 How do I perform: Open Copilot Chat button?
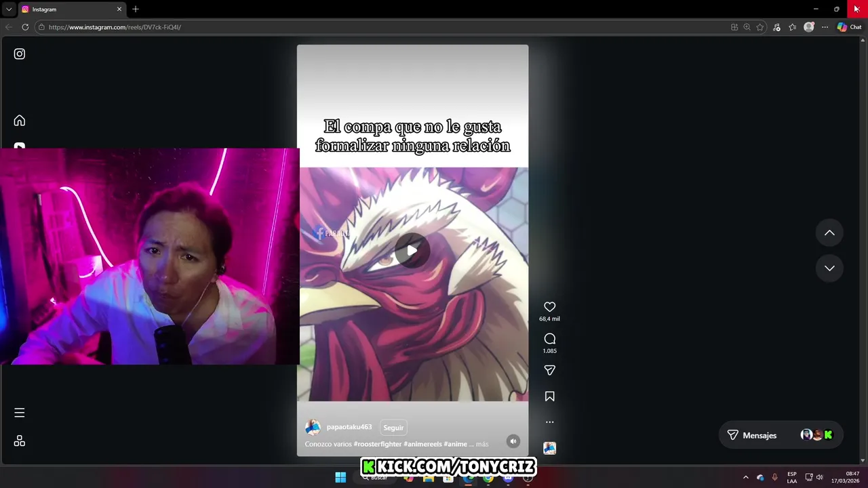pyautogui.click(x=849, y=27)
